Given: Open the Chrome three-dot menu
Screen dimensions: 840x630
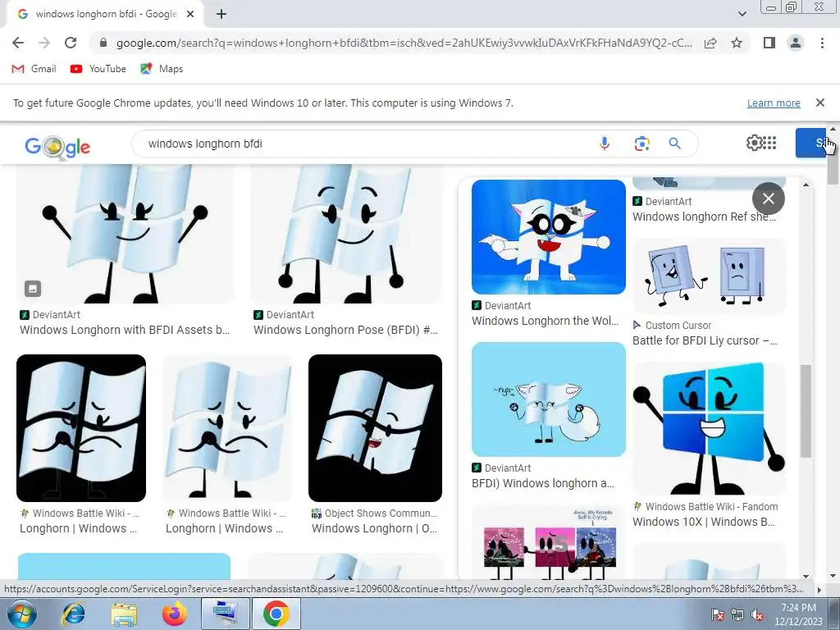Looking at the screenshot, I should click(822, 43).
